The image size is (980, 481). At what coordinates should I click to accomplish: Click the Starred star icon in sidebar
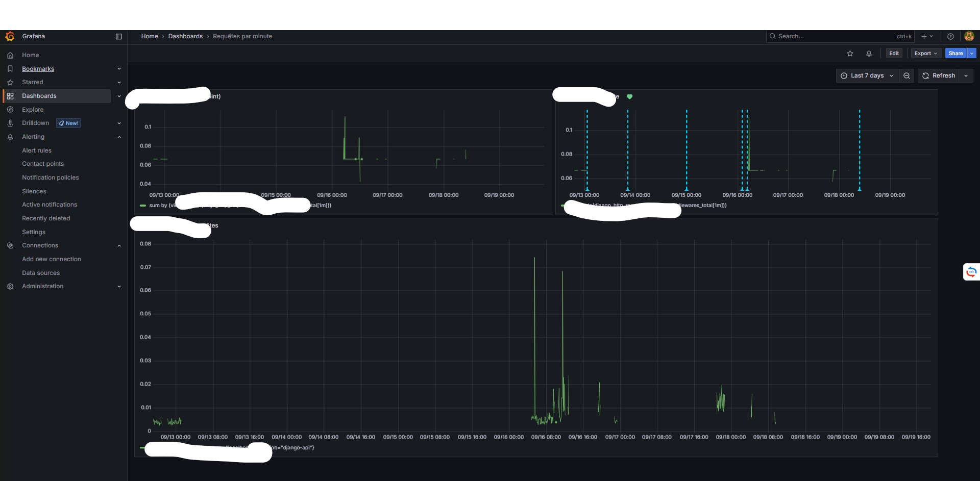10,82
